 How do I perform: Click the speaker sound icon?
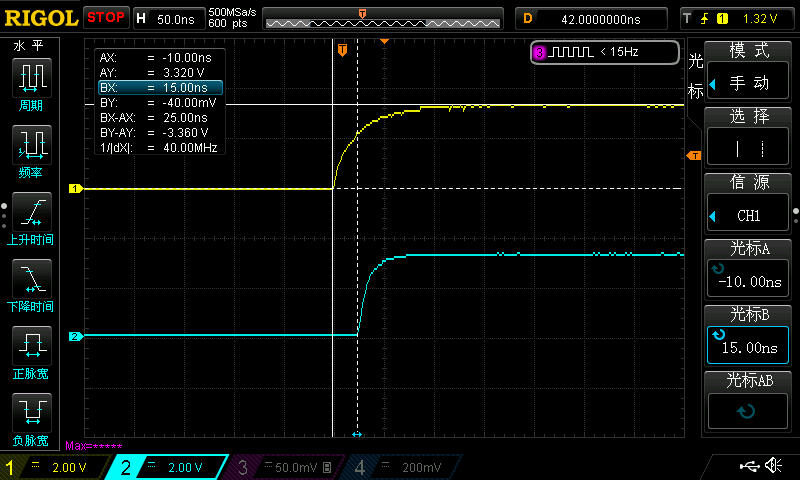pos(774,465)
